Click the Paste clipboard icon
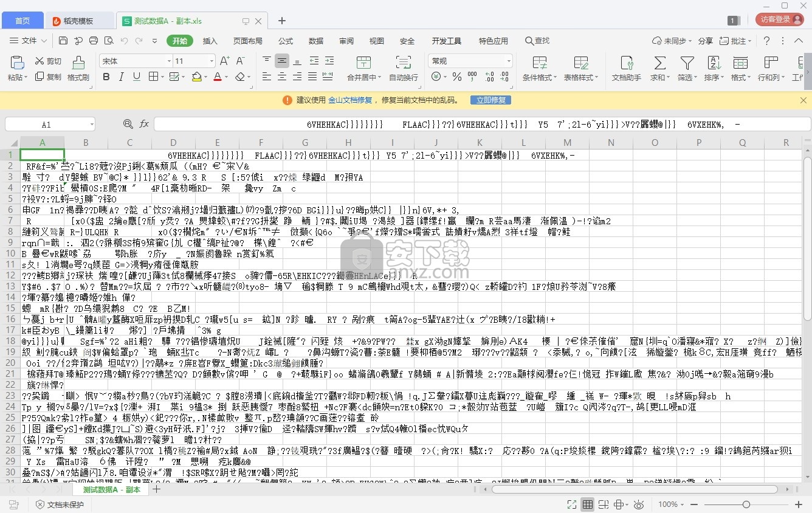812x513 pixels. [x=17, y=63]
